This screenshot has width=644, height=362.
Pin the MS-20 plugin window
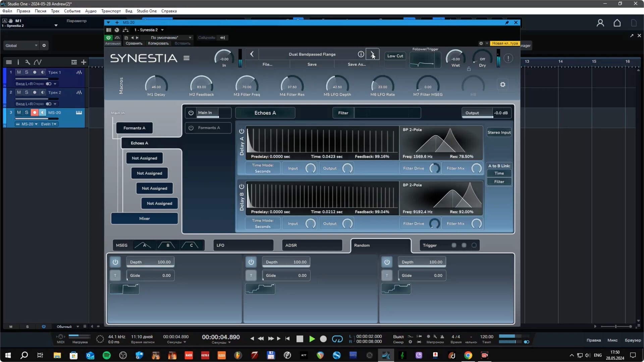[x=507, y=22]
